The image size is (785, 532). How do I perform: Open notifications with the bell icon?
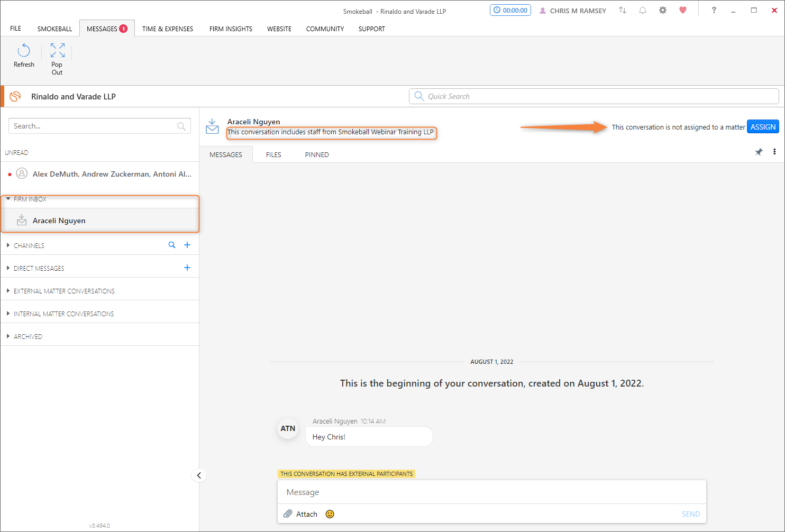coord(643,11)
